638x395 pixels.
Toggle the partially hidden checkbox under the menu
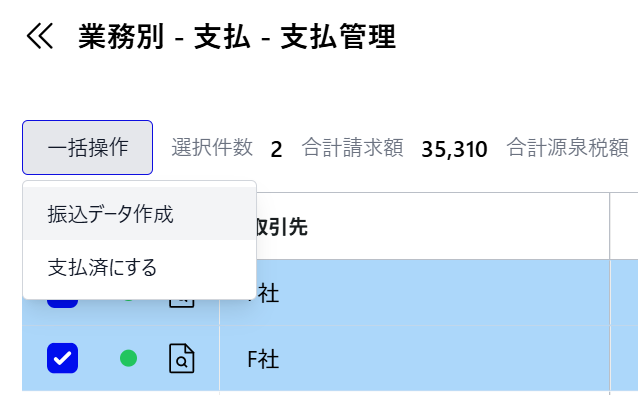pos(62,303)
